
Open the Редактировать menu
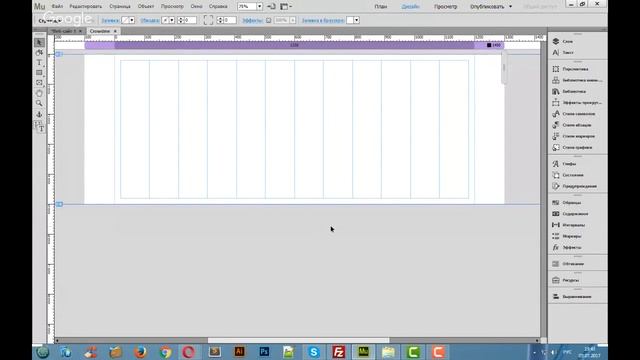point(86,7)
